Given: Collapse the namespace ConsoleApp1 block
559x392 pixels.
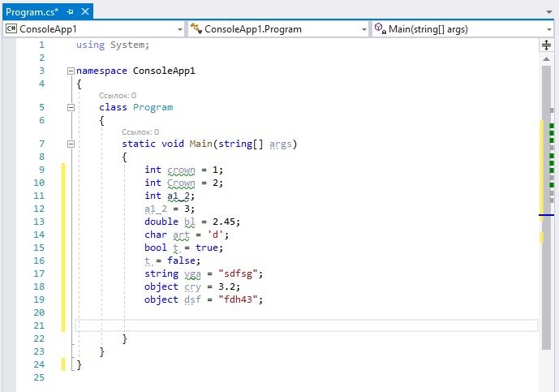Looking at the screenshot, I should (71, 71).
